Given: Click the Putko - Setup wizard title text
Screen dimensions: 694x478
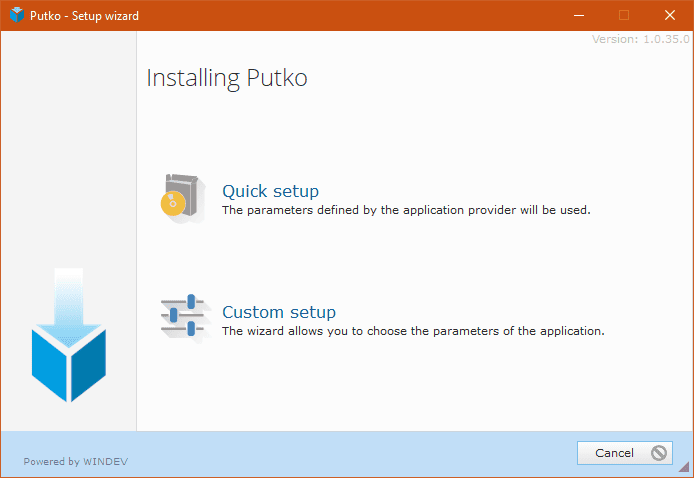Looking at the screenshot, I should pyautogui.click(x=84, y=16).
